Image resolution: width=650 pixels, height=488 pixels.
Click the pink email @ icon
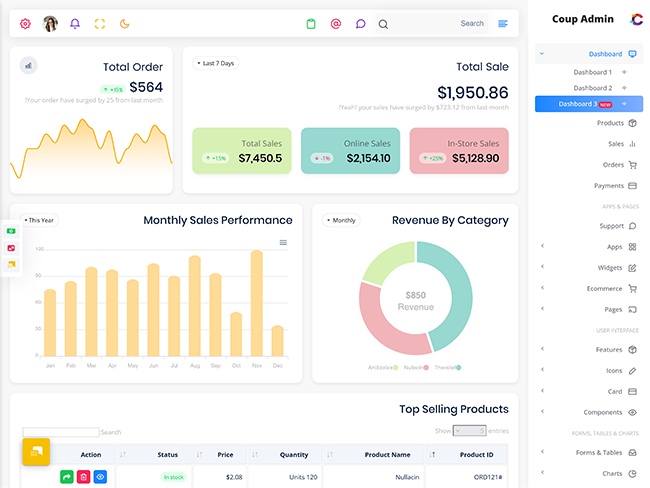pyautogui.click(x=336, y=23)
